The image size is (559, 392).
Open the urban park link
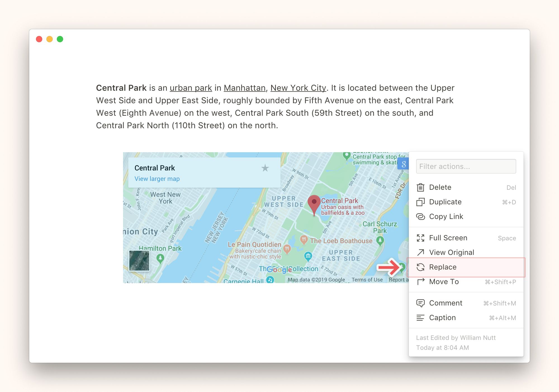[191, 88]
